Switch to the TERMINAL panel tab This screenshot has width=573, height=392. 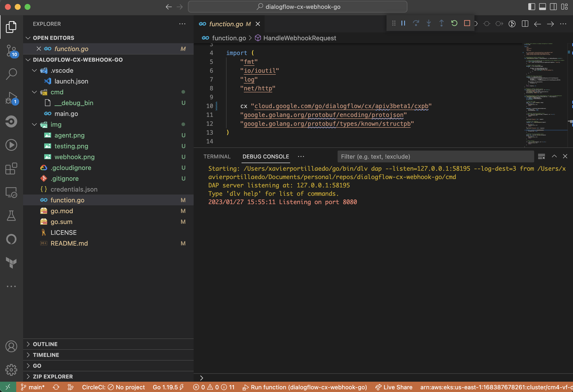click(217, 157)
